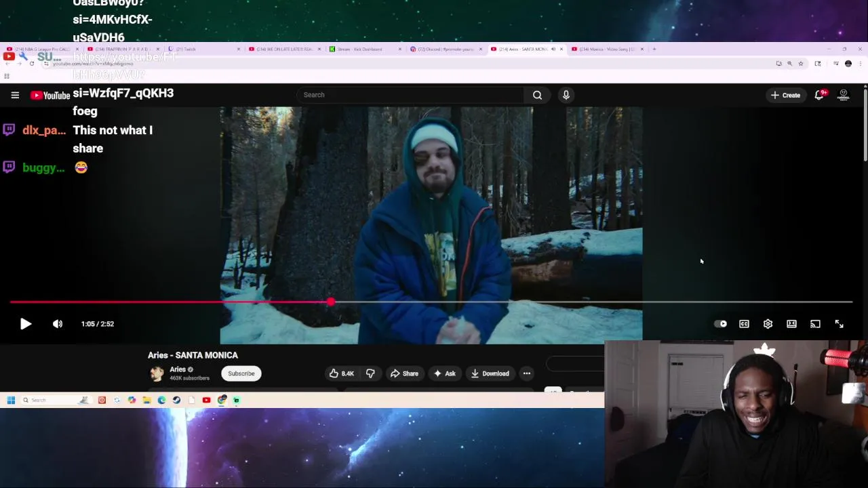Open Chrome from the taskbar
The width and height of the screenshot is (868, 488).
click(x=221, y=400)
